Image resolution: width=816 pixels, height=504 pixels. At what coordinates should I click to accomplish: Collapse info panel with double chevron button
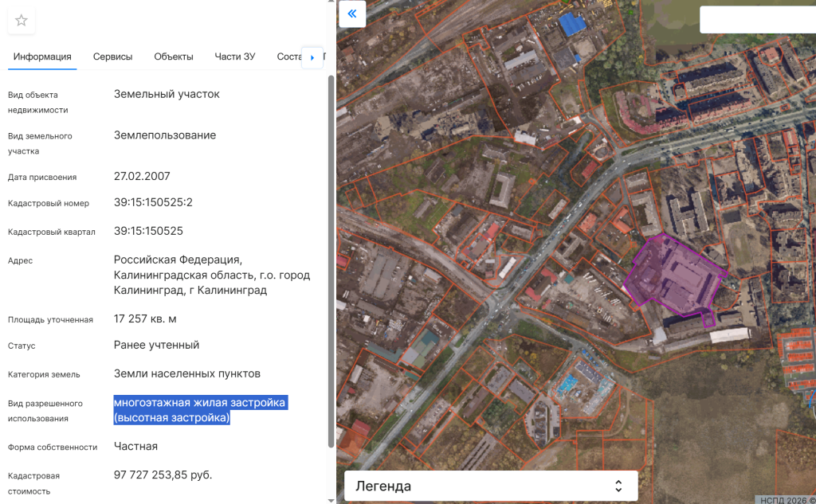pyautogui.click(x=352, y=14)
